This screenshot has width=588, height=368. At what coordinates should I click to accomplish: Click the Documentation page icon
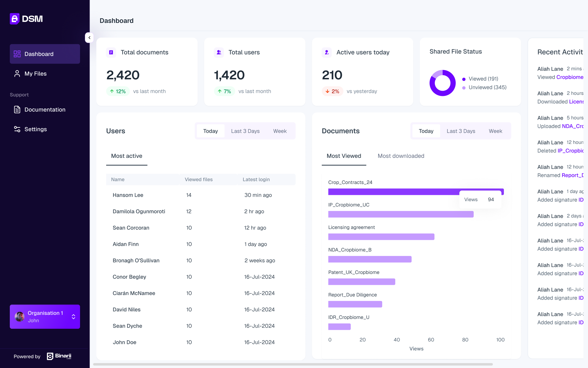coord(17,110)
